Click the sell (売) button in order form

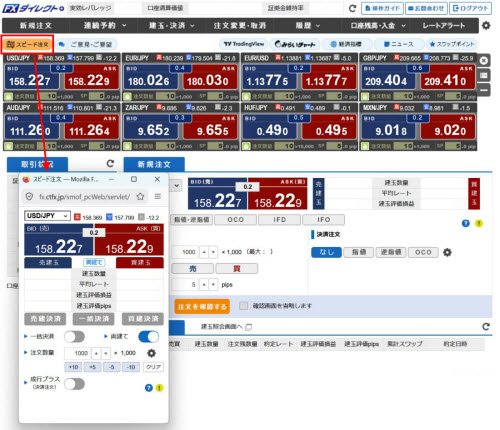tap(193, 268)
